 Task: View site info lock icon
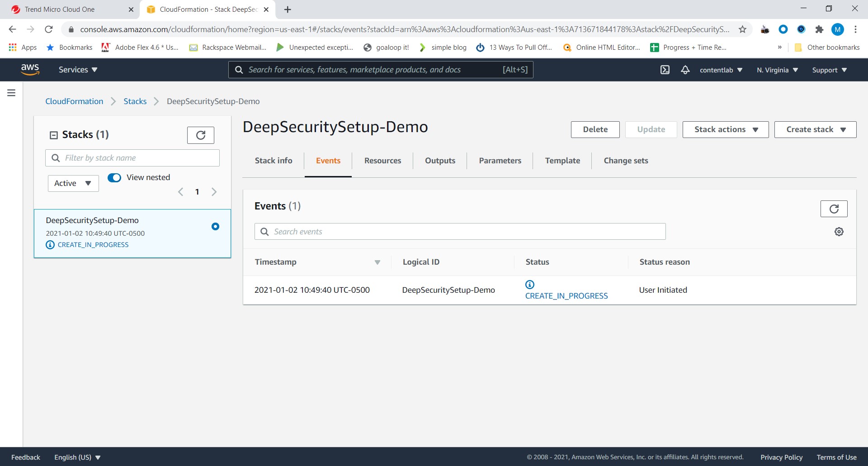click(71, 29)
